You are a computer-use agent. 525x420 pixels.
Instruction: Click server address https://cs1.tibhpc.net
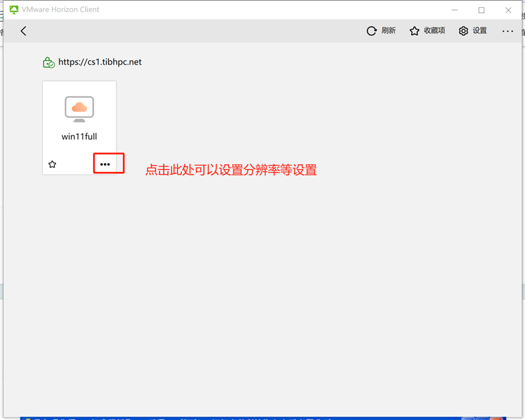point(100,62)
